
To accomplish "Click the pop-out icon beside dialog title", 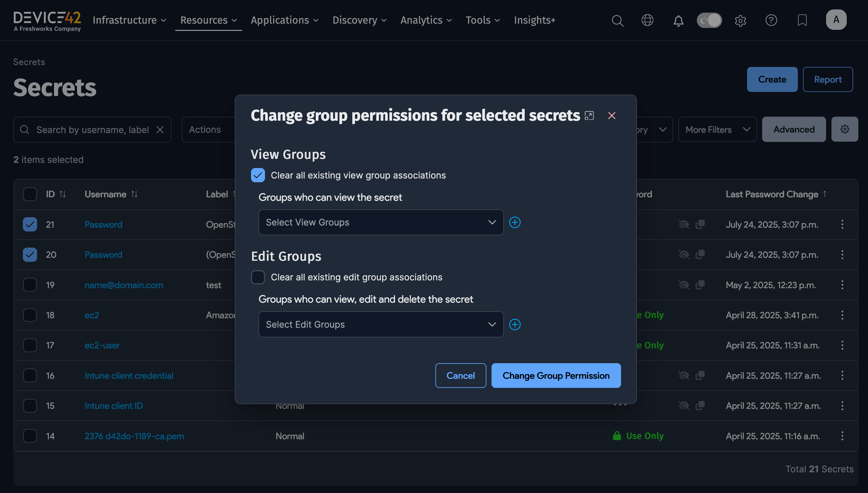I will [589, 116].
